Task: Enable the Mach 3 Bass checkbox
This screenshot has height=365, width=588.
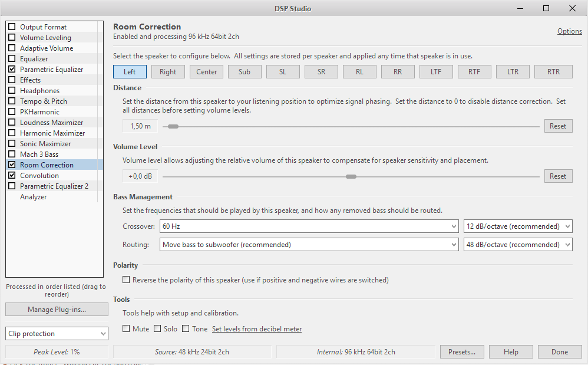Action: 12,154
